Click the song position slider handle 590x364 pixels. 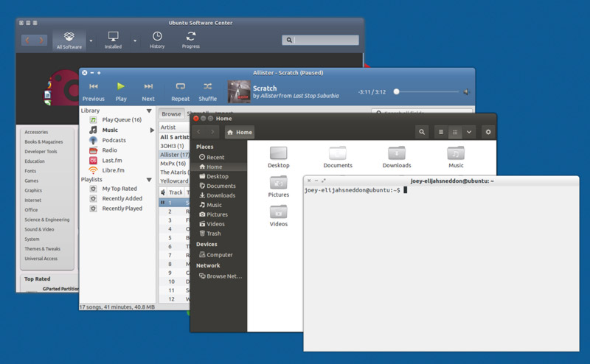pyautogui.click(x=396, y=91)
